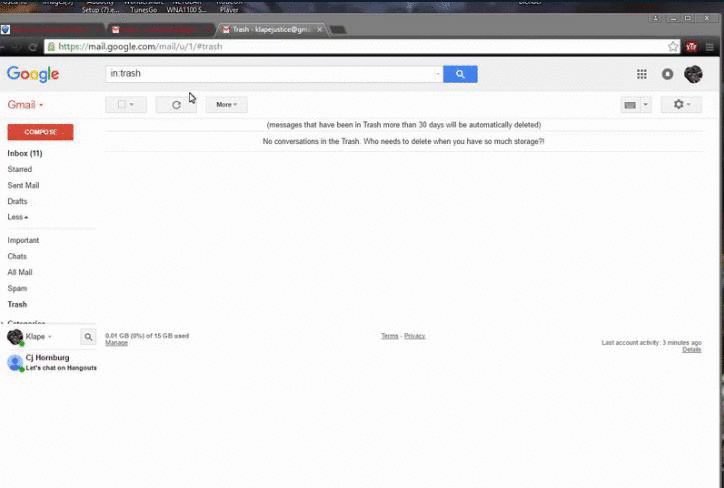This screenshot has width=724, height=488.
Task: Open the Important label
Action: (x=23, y=241)
